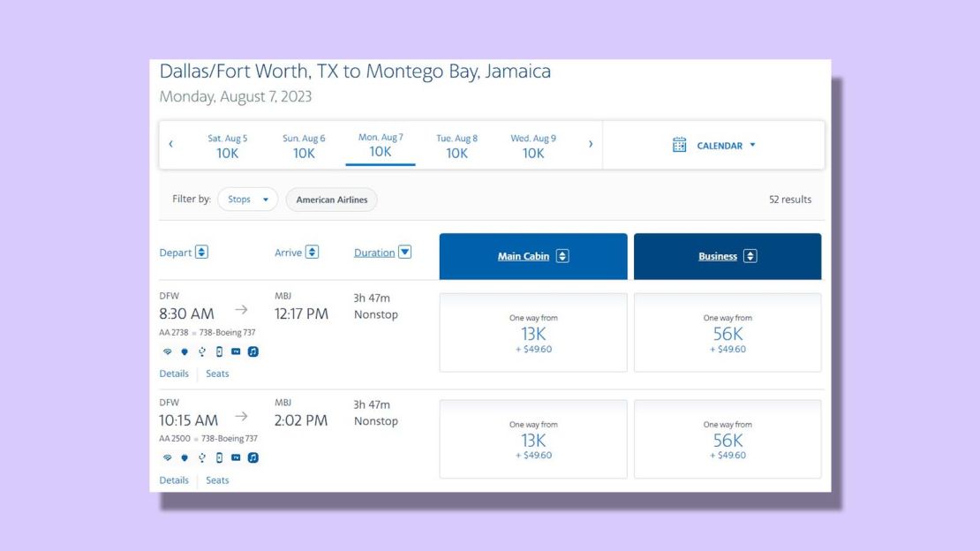Click Apple Music icon for AA 2500
The height and width of the screenshot is (551, 980).
(253, 457)
